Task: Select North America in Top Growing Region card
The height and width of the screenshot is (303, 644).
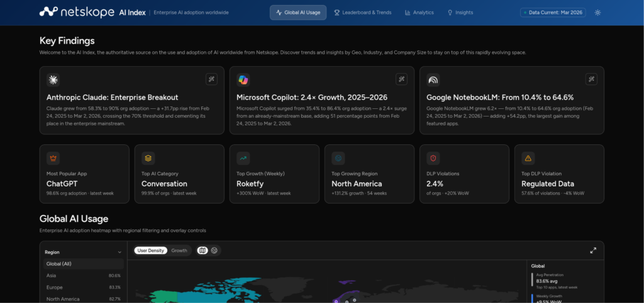Action: coord(357,184)
